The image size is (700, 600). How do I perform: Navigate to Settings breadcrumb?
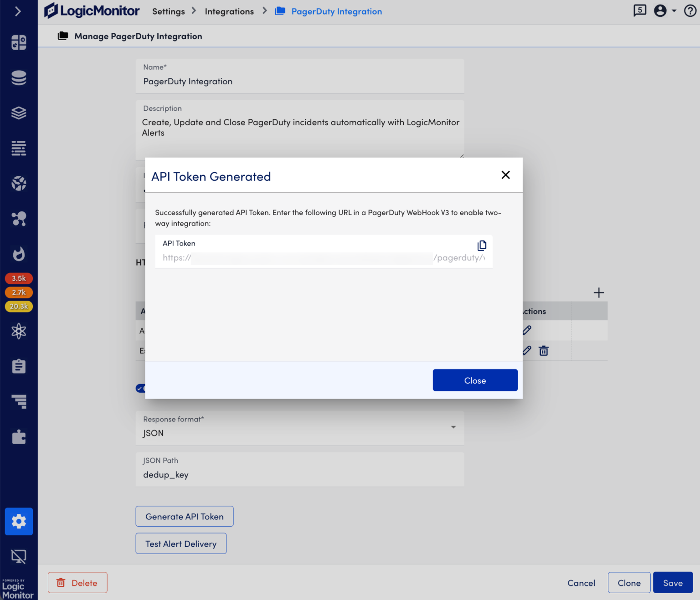click(168, 11)
